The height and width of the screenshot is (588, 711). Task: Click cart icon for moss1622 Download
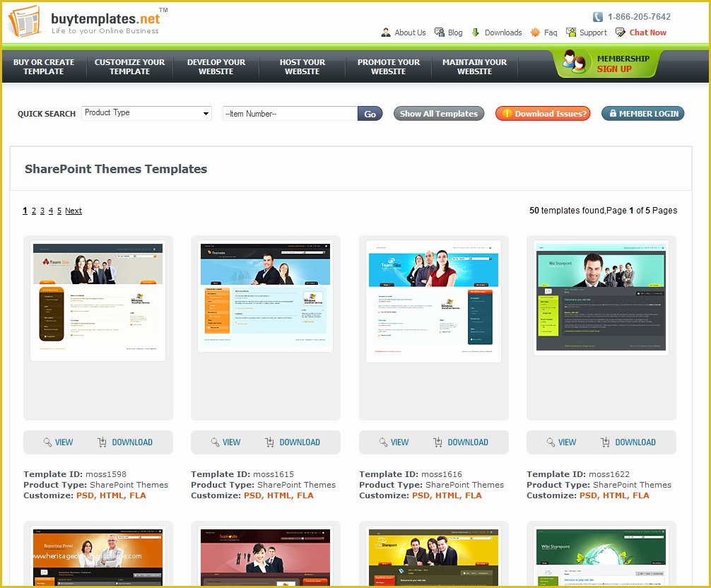click(x=605, y=442)
